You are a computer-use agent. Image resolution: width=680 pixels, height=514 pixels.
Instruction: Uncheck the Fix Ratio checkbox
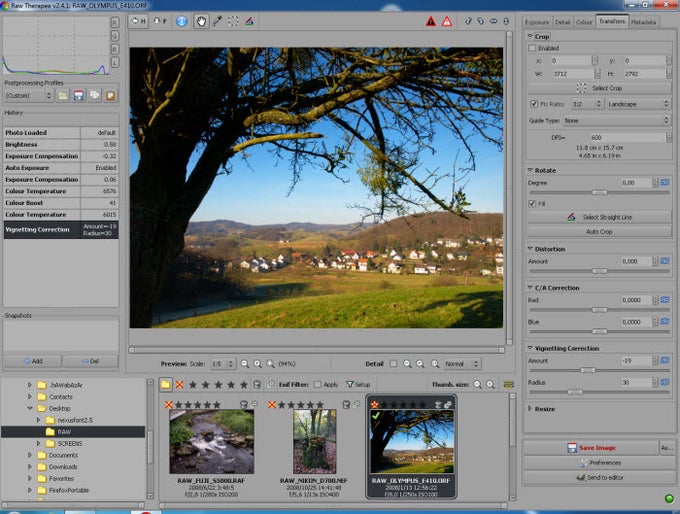tap(534, 103)
